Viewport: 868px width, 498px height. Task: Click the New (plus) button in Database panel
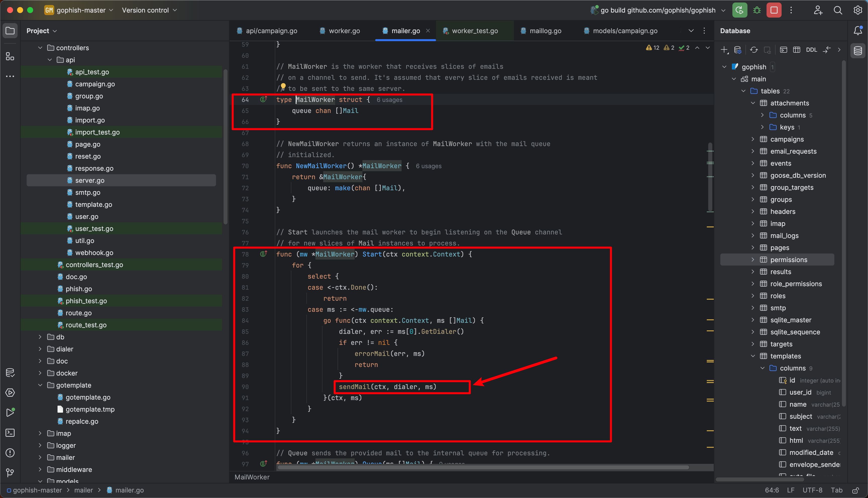[724, 50]
